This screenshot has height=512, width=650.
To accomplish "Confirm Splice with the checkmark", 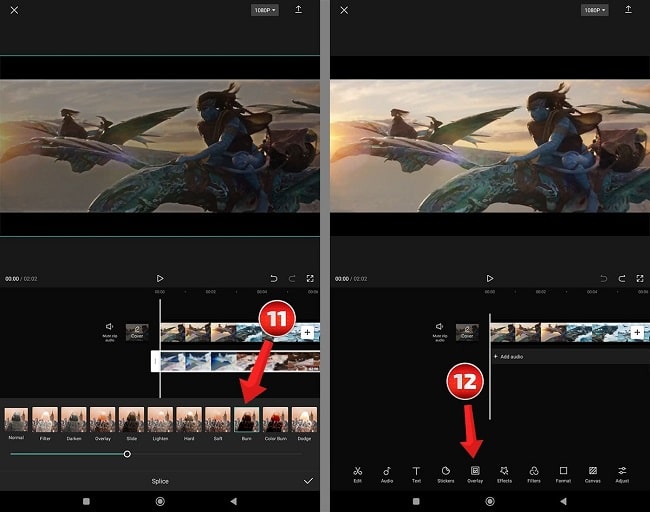I will click(308, 481).
